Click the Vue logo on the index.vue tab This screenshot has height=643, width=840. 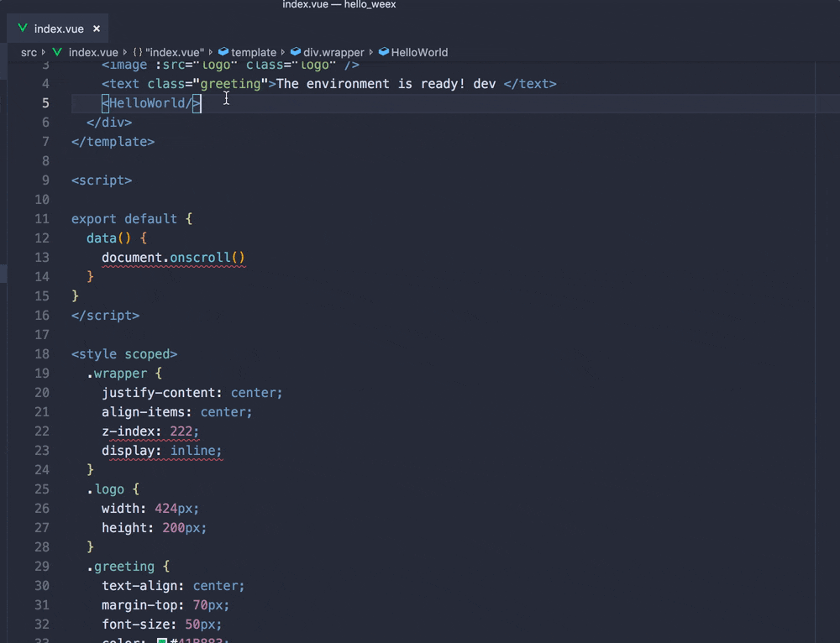coord(23,29)
